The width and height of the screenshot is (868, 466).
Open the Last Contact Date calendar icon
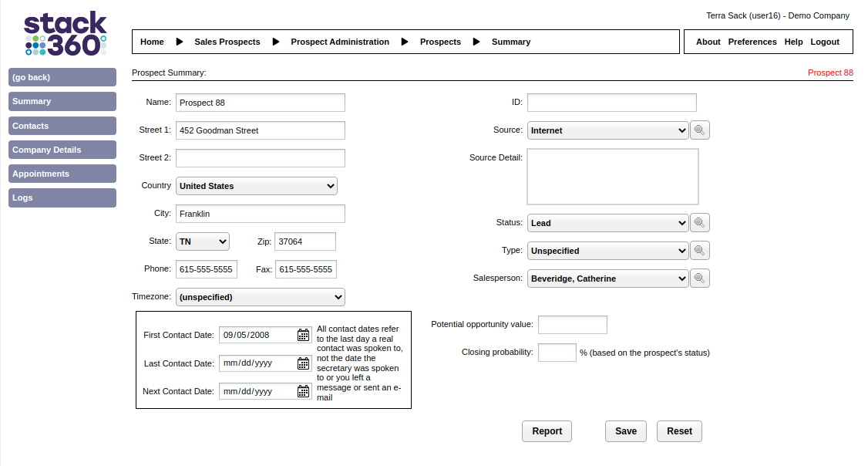point(304,363)
